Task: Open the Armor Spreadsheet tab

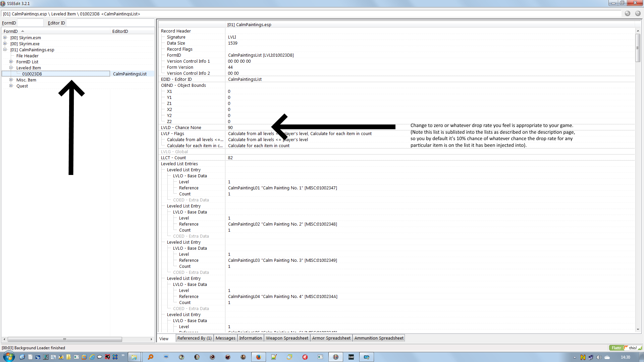Action: [x=331, y=338]
